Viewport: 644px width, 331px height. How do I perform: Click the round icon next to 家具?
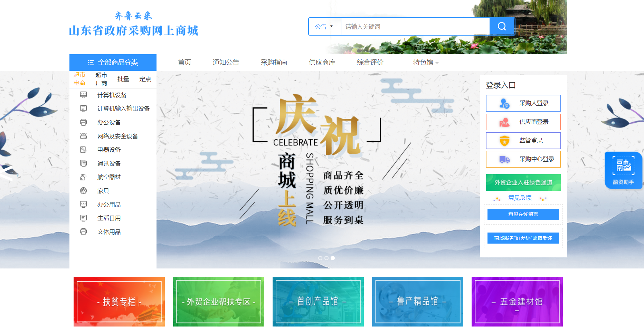pyautogui.click(x=83, y=191)
